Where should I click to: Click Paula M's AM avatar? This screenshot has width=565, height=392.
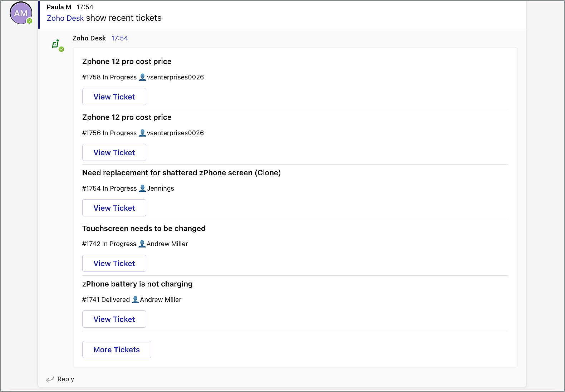click(x=21, y=13)
